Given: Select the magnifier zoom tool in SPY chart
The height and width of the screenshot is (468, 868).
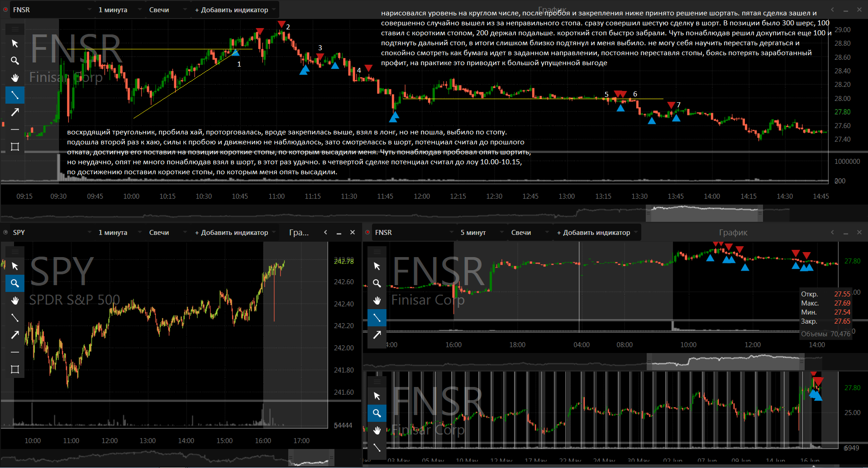Looking at the screenshot, I should pyautogui.click(x=15, y=283).
